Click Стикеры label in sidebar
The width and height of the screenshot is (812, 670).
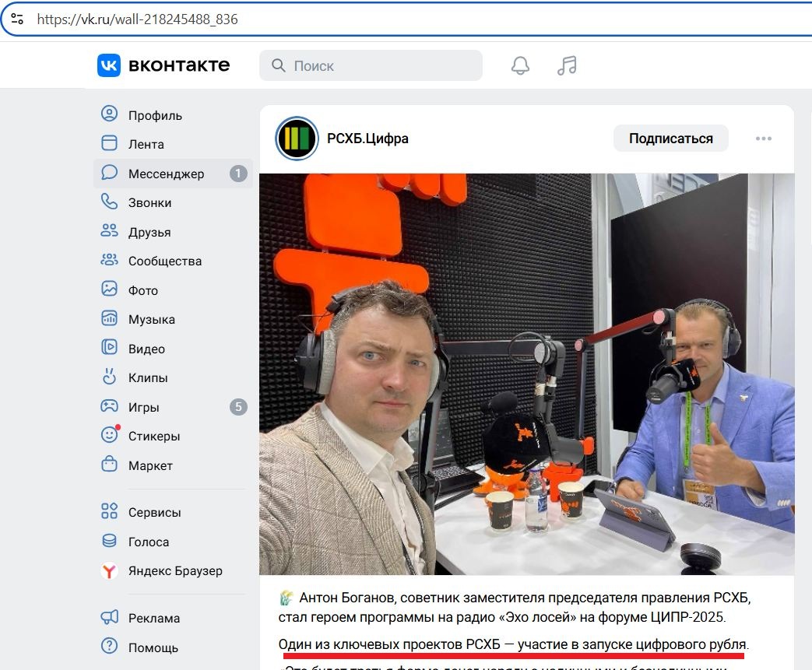pyautogui.click(x=154, y=436)
